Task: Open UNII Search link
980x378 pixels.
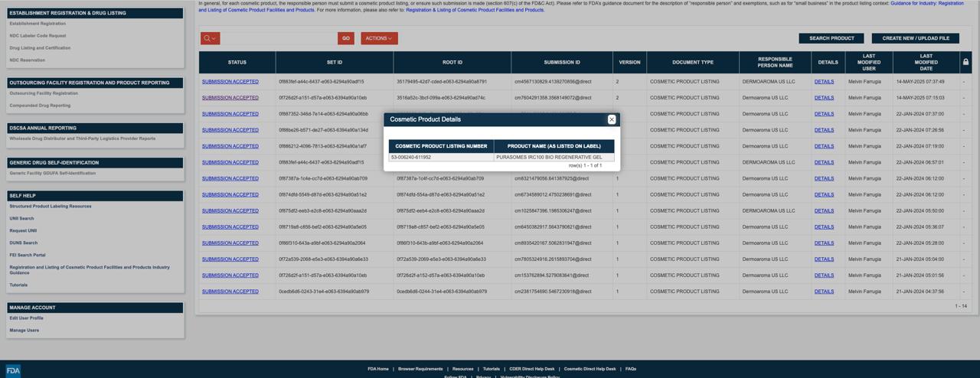Action: pyautogui.click(x=21, y=219)
